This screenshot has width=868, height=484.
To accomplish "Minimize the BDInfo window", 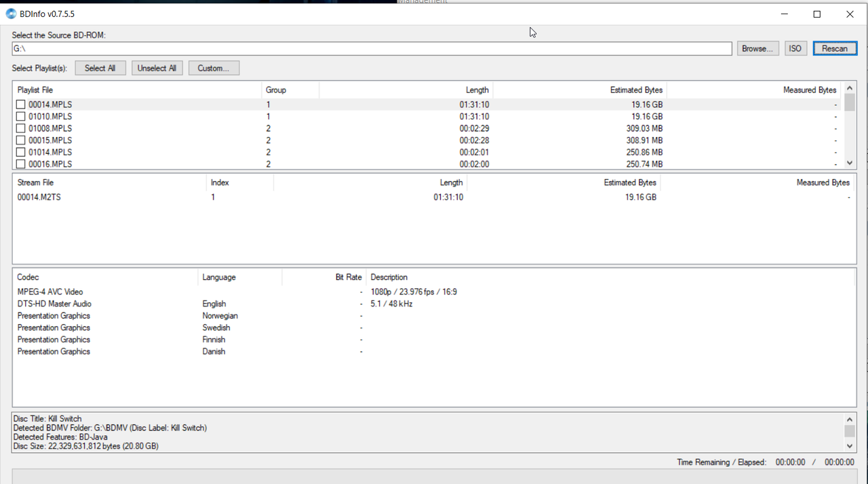I will click(x=785, y=14).
